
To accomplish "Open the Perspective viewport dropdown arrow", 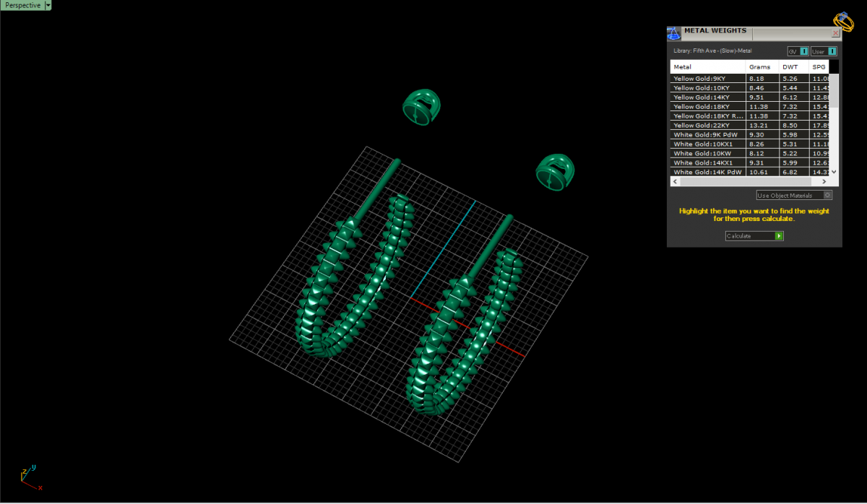I will 48,5.
